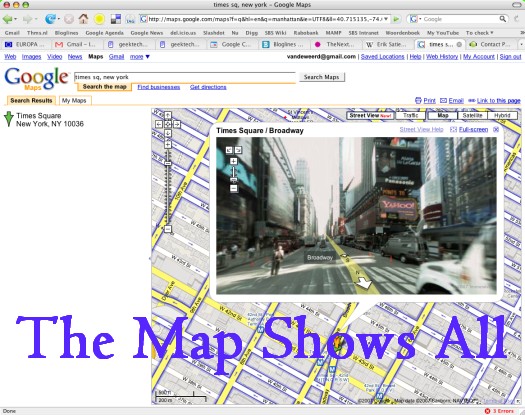Rotate Street View left
This screenshot has height=415, width=525.
click(229, 150)
